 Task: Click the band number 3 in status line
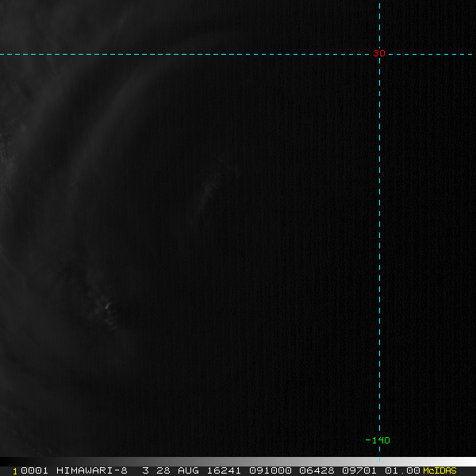(x=145, y=470)
